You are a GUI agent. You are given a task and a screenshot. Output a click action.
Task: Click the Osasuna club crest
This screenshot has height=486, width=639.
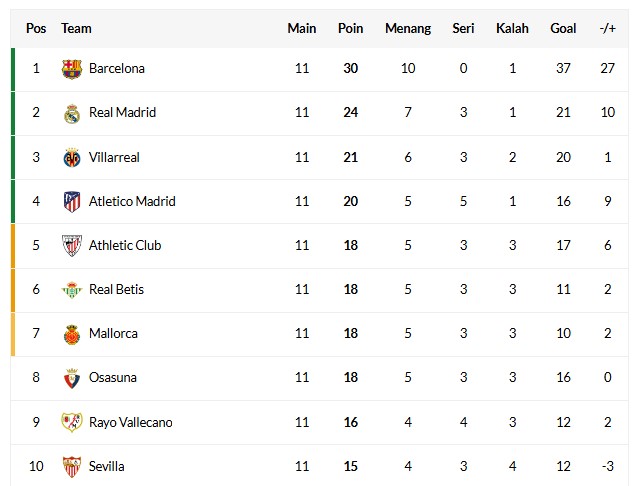coord(72,378)
